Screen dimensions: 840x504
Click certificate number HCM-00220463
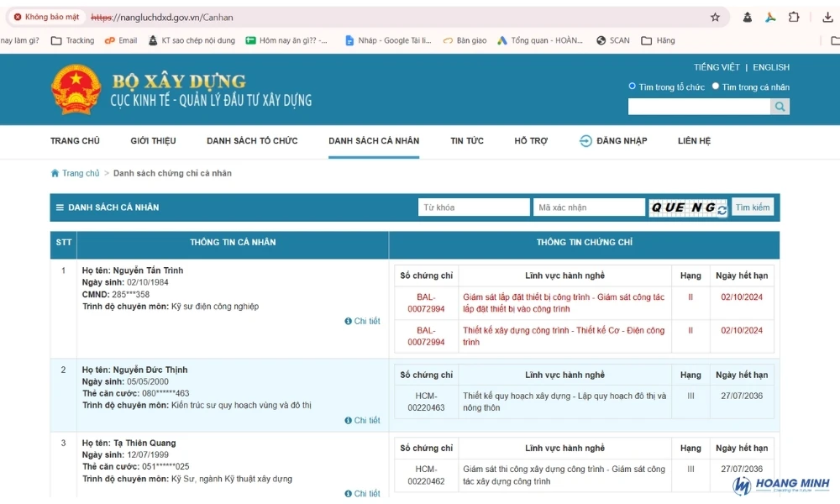click(427, 402)
